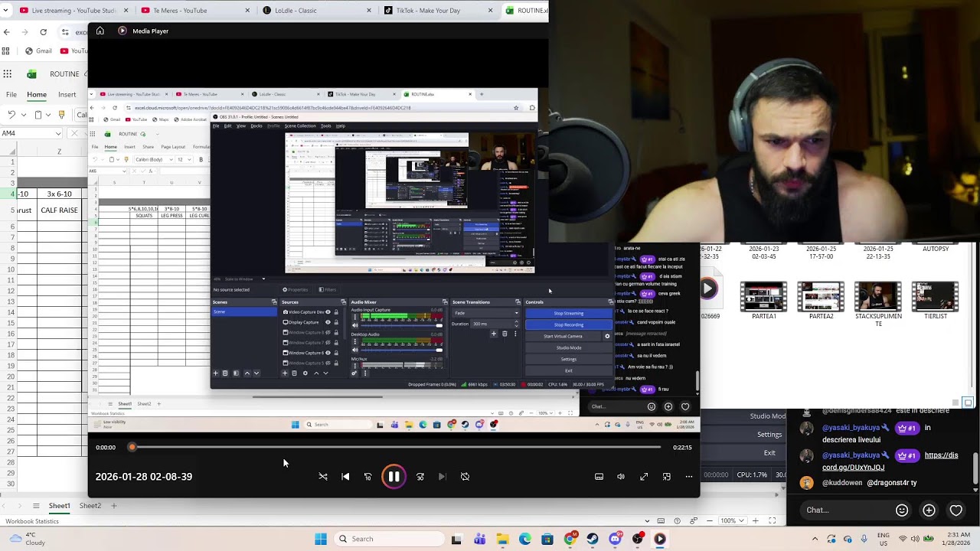Switch Media Player to full screen
This screenshot has width=980, height=551.
pos(644,477)
